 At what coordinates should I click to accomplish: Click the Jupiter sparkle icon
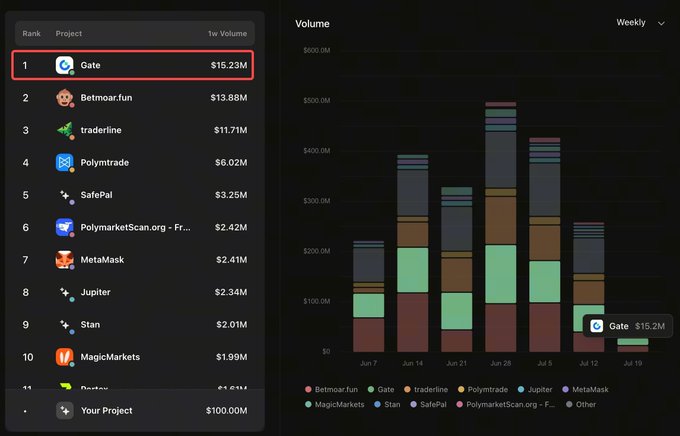tap(64, 292)
